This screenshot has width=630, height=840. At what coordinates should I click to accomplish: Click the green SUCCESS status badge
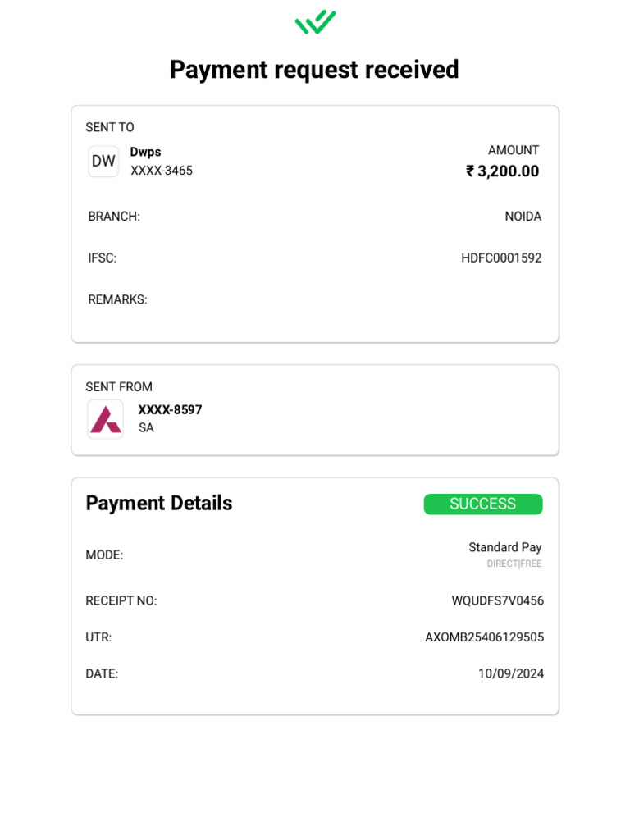[x=482, y=504]
